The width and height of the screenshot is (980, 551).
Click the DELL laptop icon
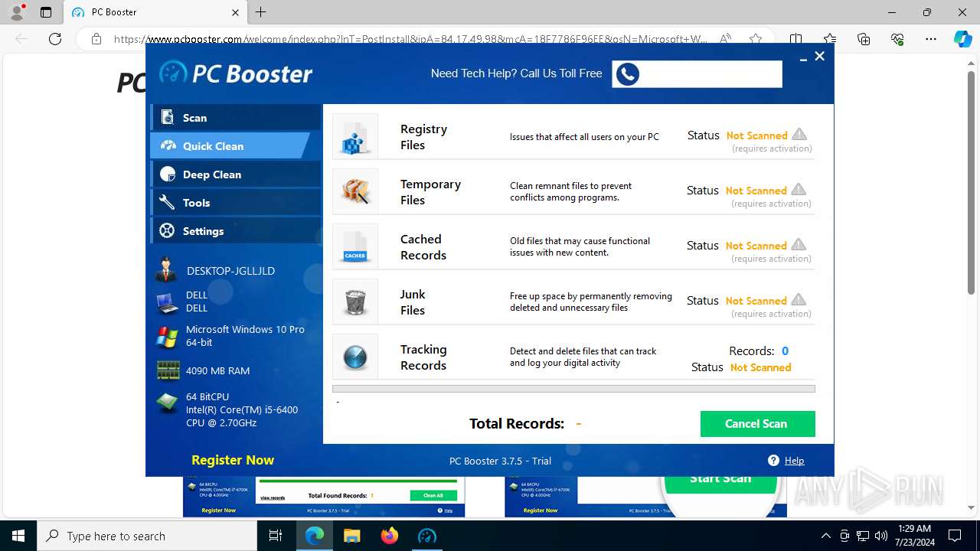[168, 303]
